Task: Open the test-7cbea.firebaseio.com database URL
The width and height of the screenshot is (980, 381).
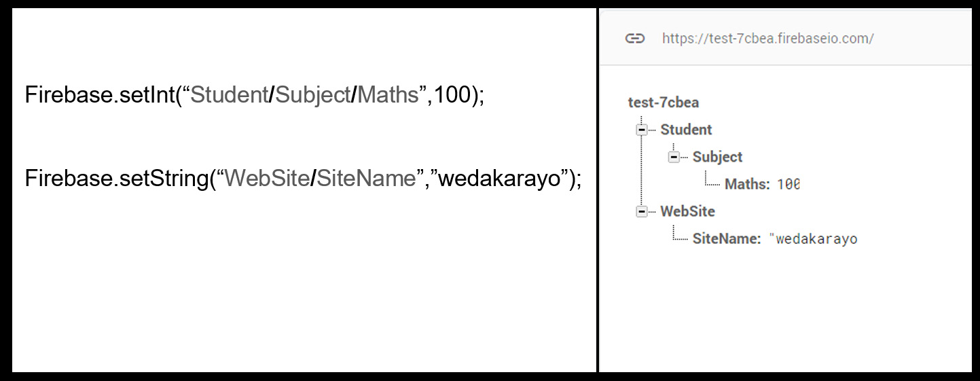Action: point(767,38)
